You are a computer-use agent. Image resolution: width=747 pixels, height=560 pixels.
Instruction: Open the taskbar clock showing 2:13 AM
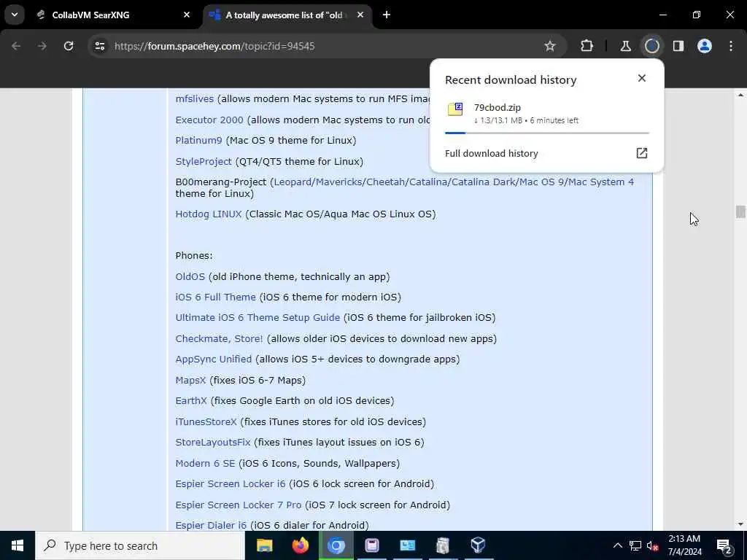coord(684,545)
